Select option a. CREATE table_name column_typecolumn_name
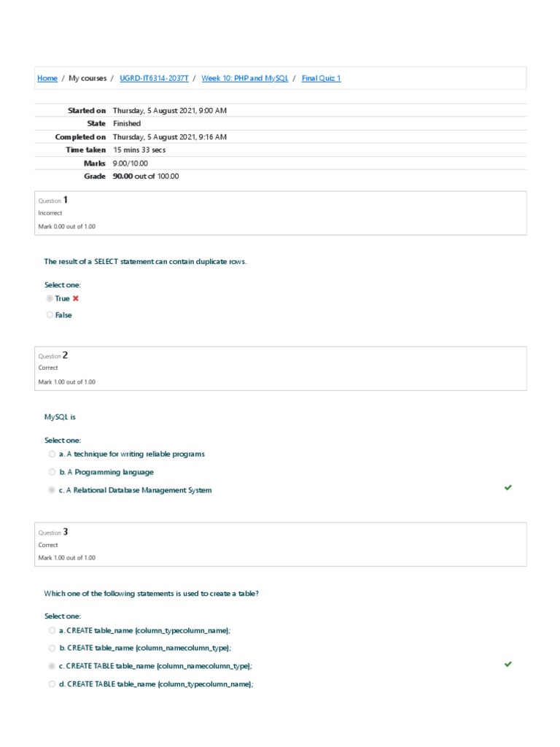 point(52,630)
